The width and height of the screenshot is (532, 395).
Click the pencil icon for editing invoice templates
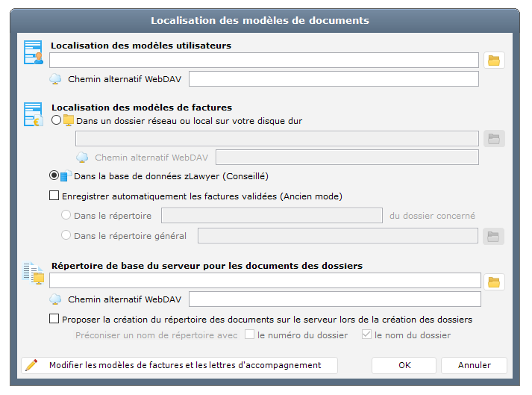[x=31, y=365]
